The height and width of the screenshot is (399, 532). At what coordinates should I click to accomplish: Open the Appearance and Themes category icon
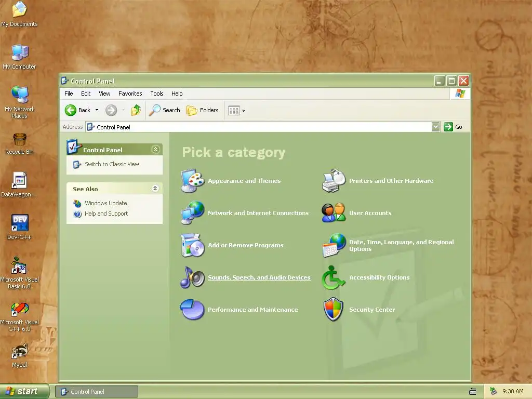192,180
